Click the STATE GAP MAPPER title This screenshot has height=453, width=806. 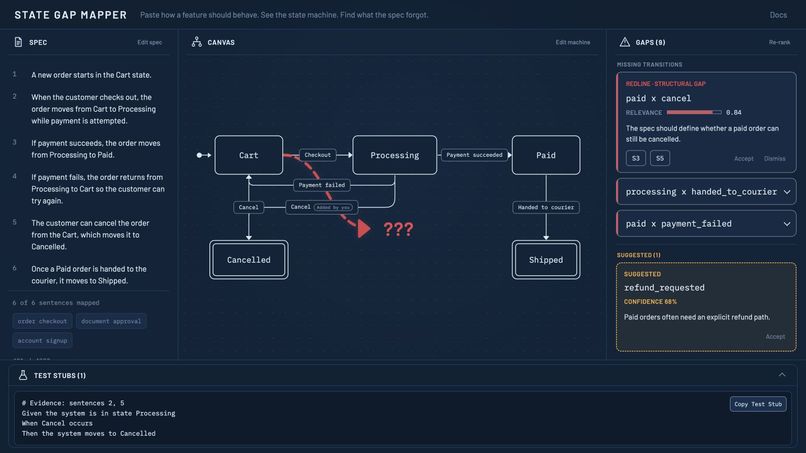pos(70,15)
